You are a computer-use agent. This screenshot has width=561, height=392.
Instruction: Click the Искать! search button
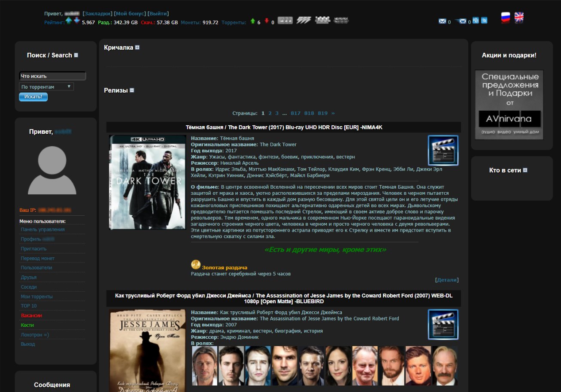point(33,97)
